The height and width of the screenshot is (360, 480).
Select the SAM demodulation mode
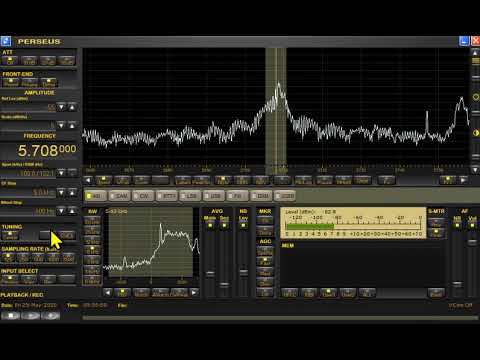[119, 196]
